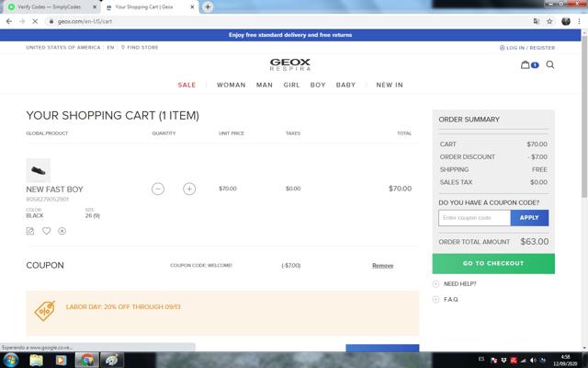Open the Chrome three-dot menu
588x368 pixels.
(580, 21)
